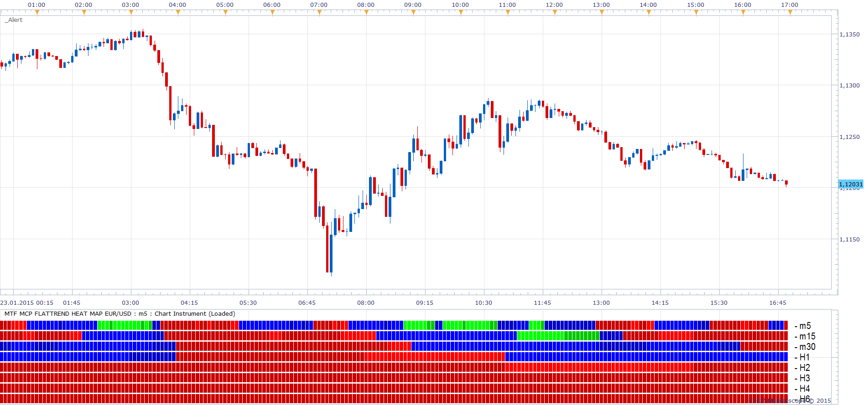Click the 06:45 time axis label
Viewport: 868px width, 405px height.
(x=307, y=302)
